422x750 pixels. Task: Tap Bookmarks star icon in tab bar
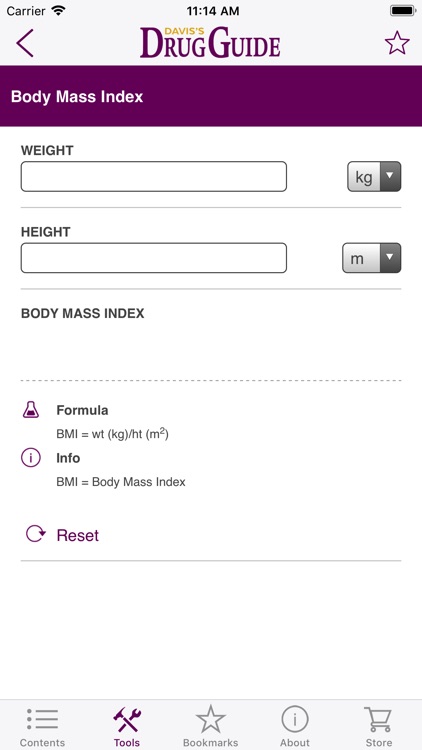tap(211, 719)
